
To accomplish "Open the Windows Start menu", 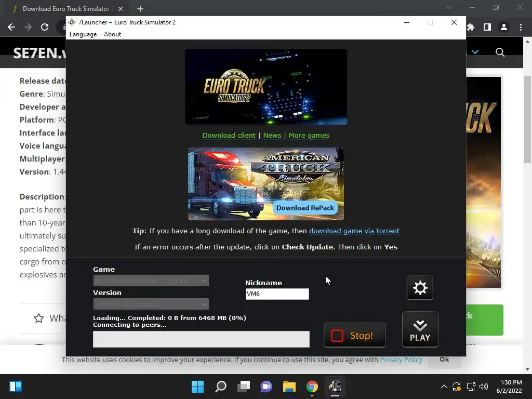I will point(198,387).
